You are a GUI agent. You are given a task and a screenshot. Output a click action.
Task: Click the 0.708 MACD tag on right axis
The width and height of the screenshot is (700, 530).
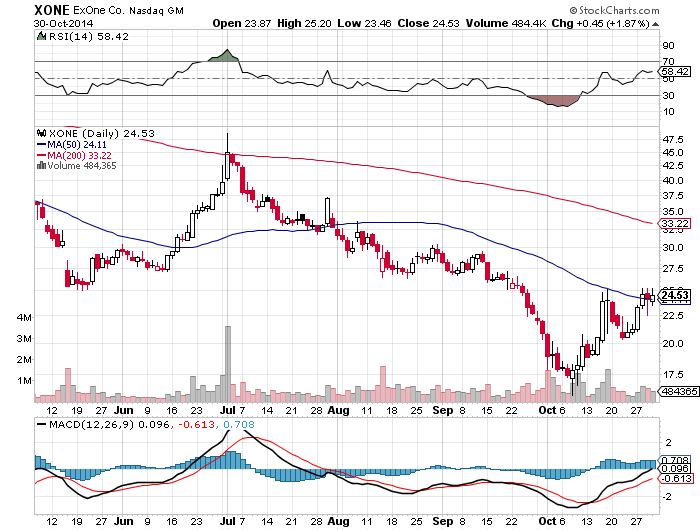675,460
